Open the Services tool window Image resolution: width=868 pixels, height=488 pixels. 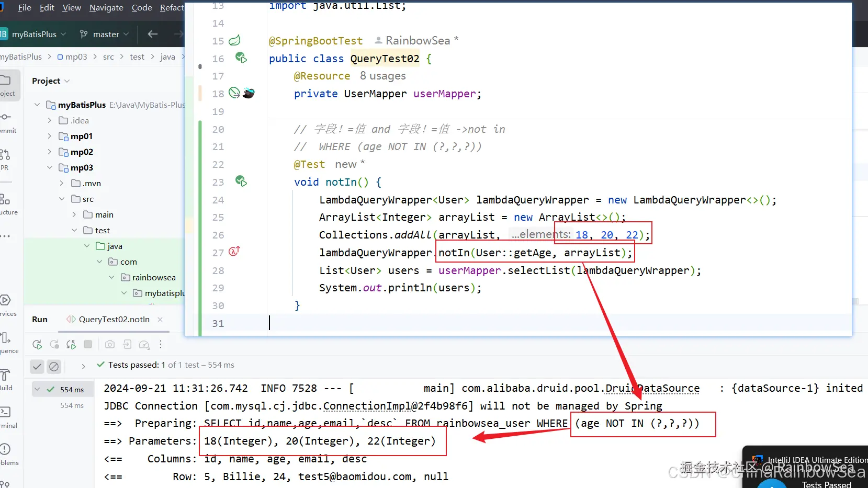[6, 305]
